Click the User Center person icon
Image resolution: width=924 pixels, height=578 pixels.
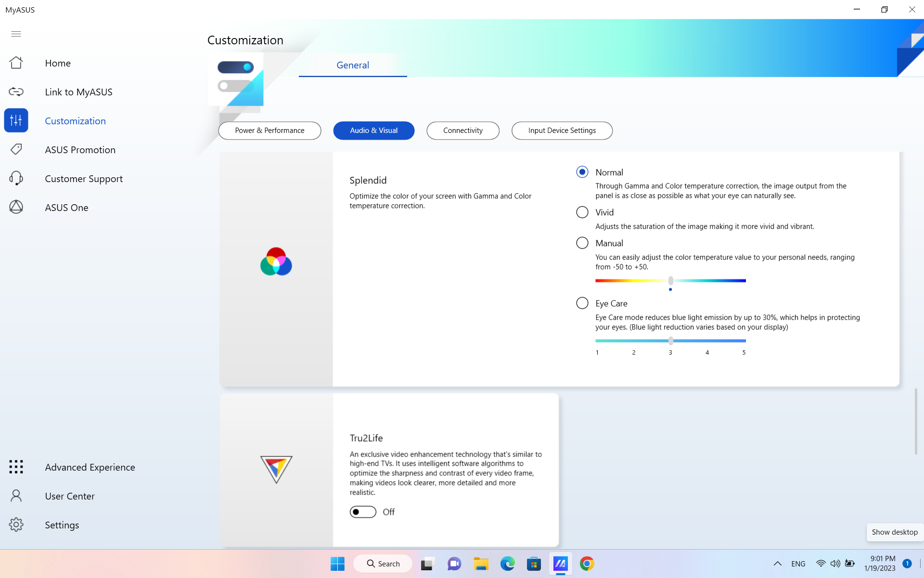pyautogui.click(x=16, y=496)
